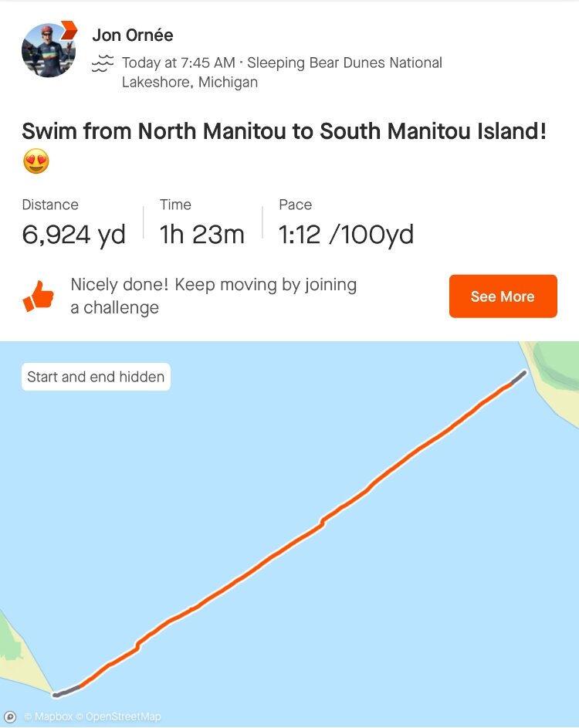The height and width of the screenshot is (728, 579).
Task: Click the orange thumbs-up icon
Action: click(39, 296)
